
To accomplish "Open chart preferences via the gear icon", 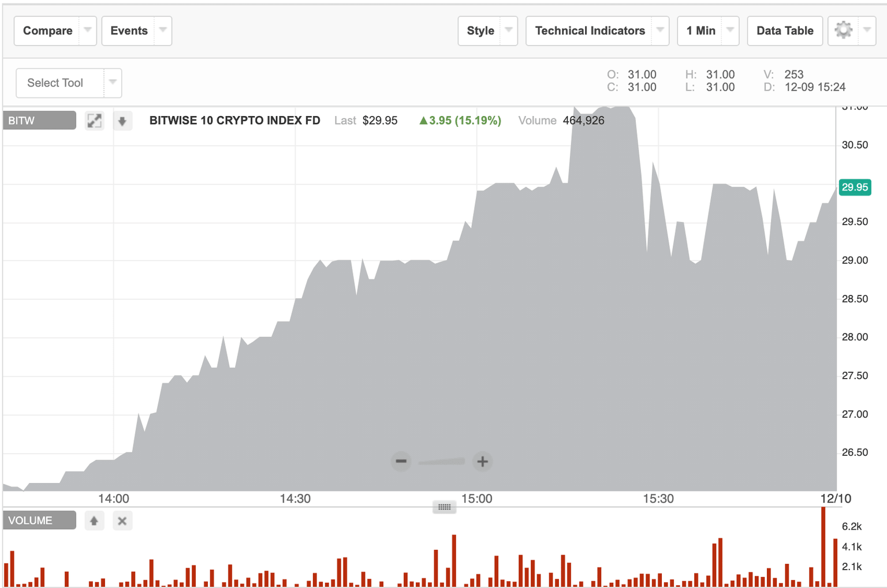I will [x=844, y=31].
